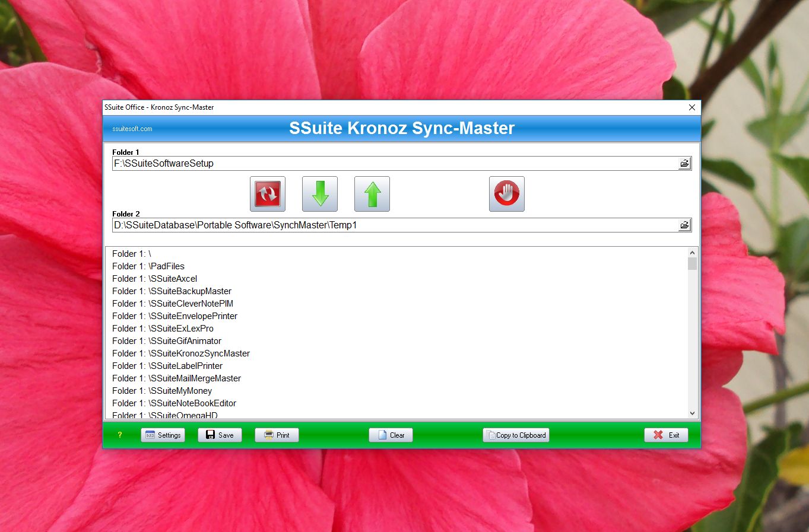Open Settings using its keypad icon
Image resolution: width=809 pixels, height=532 pixels.
click(163, 435)
